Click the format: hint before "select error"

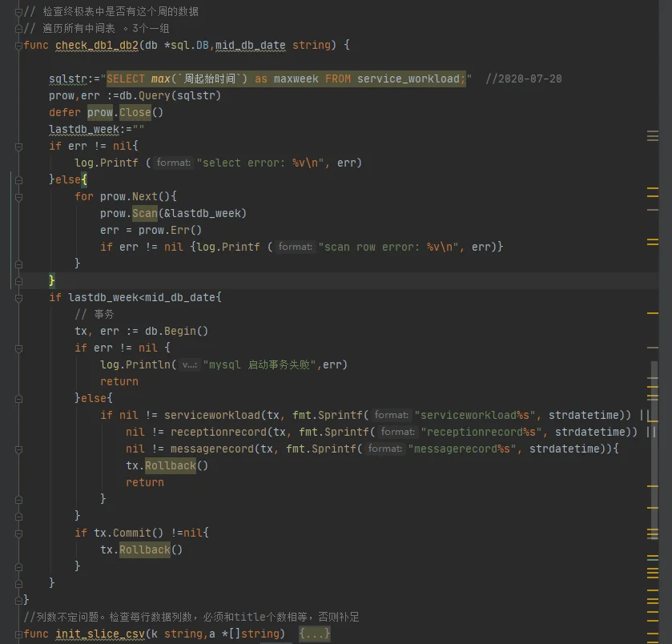tap(174, 163)
